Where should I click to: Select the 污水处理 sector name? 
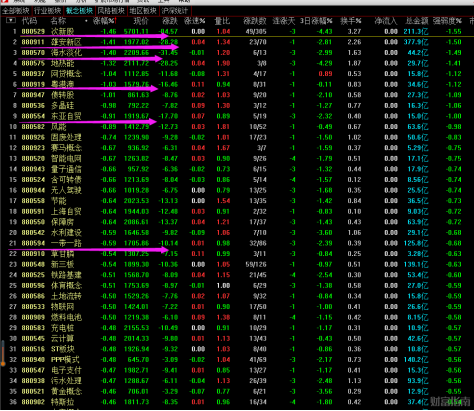tap(66, 381)
